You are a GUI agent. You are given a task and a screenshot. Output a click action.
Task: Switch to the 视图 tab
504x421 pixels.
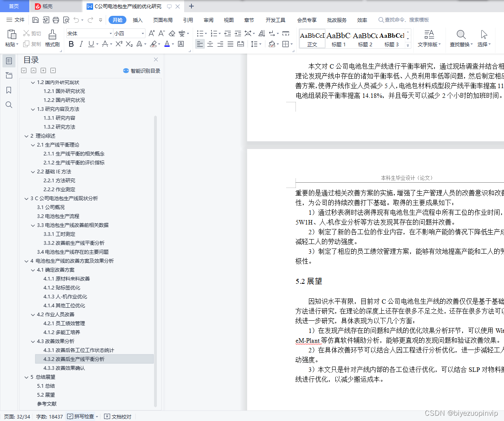coord(229,20)
